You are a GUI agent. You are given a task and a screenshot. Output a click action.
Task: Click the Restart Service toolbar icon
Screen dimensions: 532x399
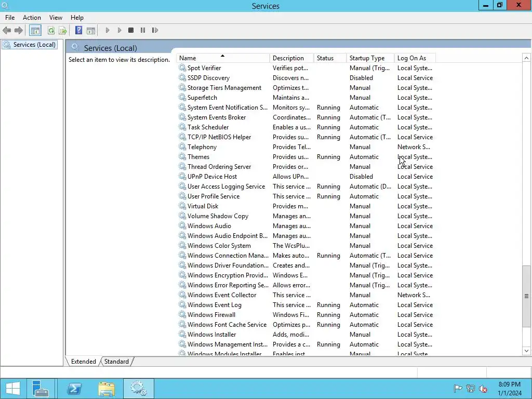155,30
